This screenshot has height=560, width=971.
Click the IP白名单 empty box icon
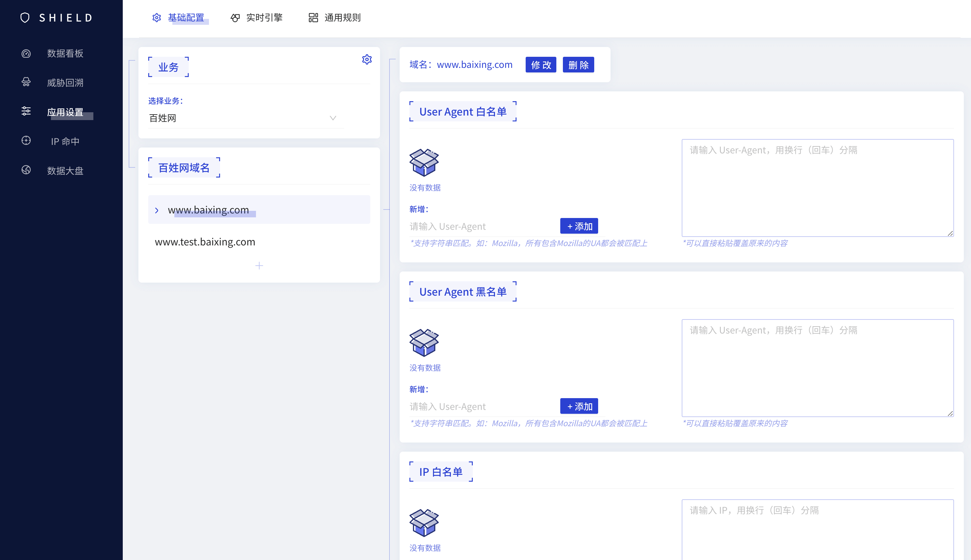(424, 522)
